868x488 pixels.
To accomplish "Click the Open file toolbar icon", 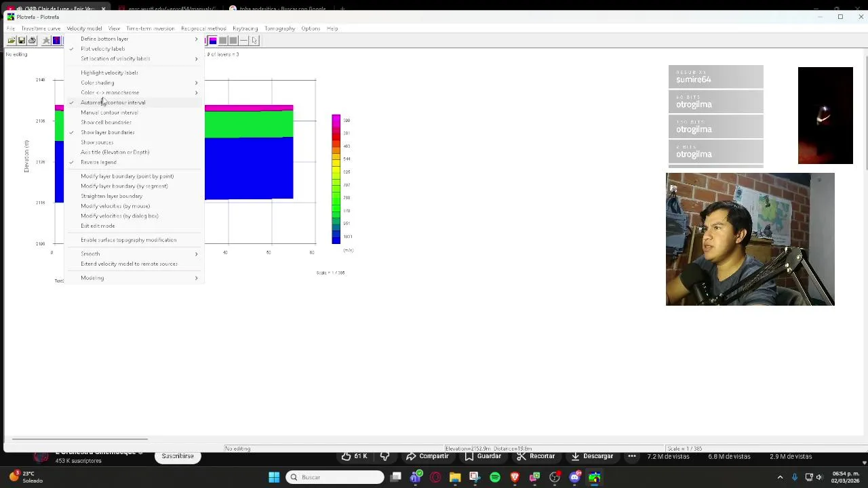I will coord(12,41).
